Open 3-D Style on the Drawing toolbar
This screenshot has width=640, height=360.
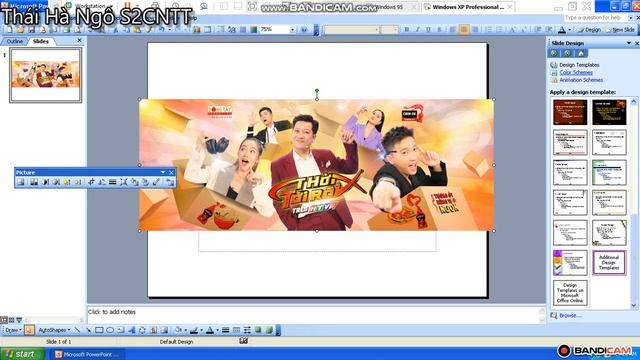(x=269, y=330)
